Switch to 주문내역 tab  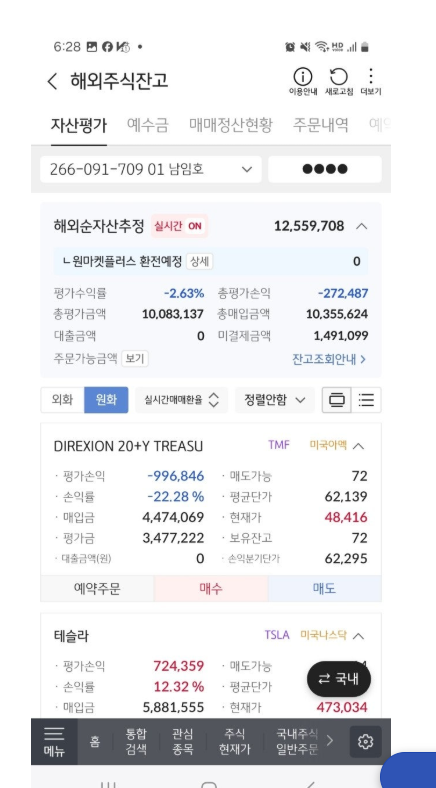click(x=320, y=125)
